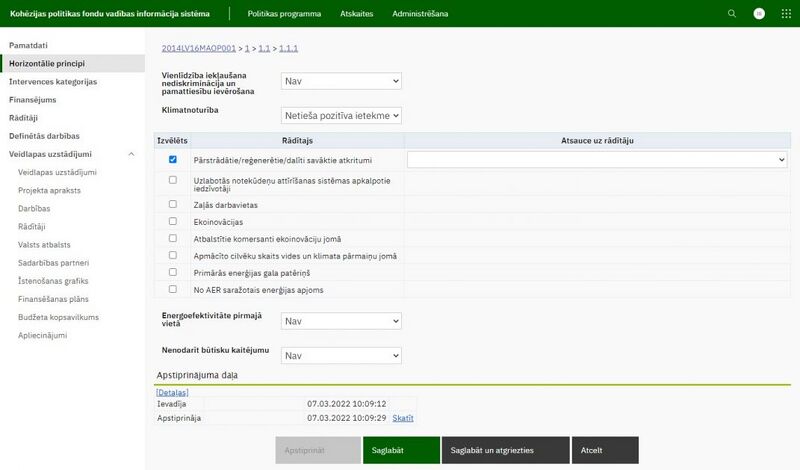This screenshot has width=800, height=470.
Task: Click breadcrumb link 1.1.1
Action: point(288,48)
